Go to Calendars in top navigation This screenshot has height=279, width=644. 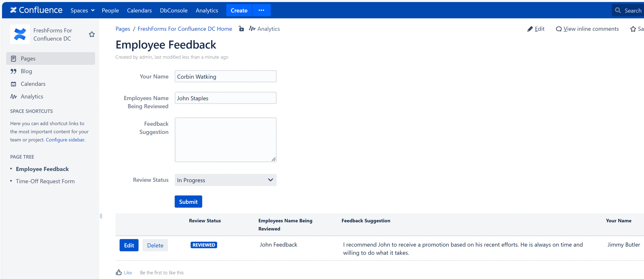(x=139, y=10)
